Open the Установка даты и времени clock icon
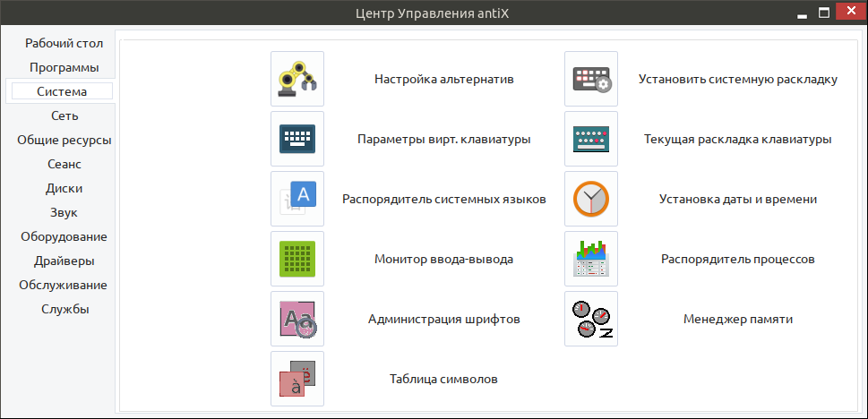This screenshot has height=419, width=868. click(591, 199)
